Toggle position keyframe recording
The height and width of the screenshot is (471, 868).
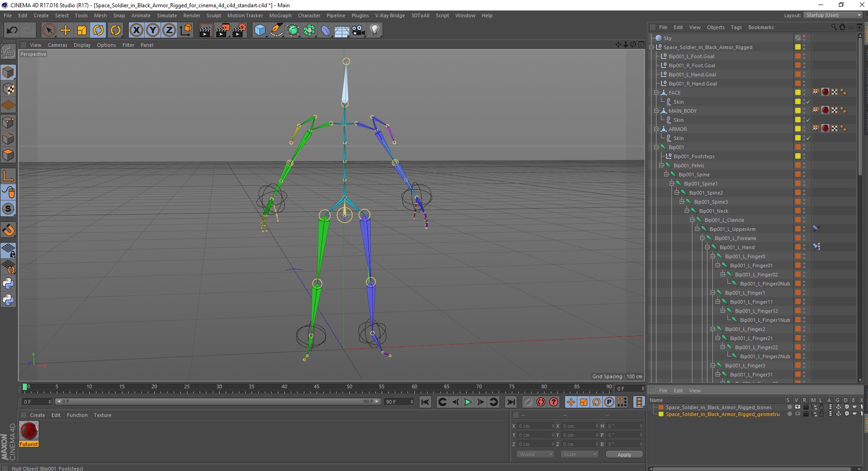pos(571,402)
